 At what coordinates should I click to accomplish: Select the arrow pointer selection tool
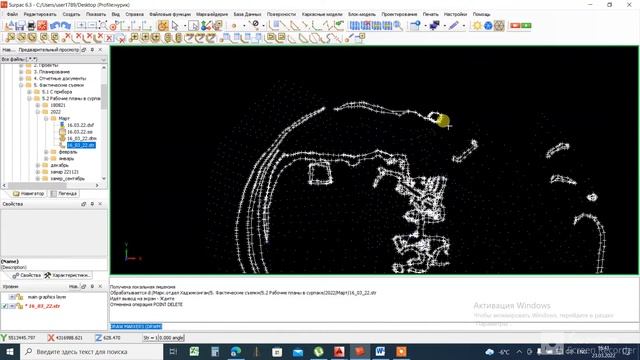pyautogui.click(x=175, y=26)
